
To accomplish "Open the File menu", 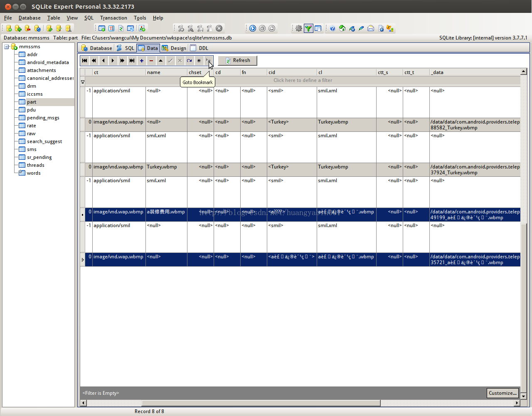I will click(8, 18).
